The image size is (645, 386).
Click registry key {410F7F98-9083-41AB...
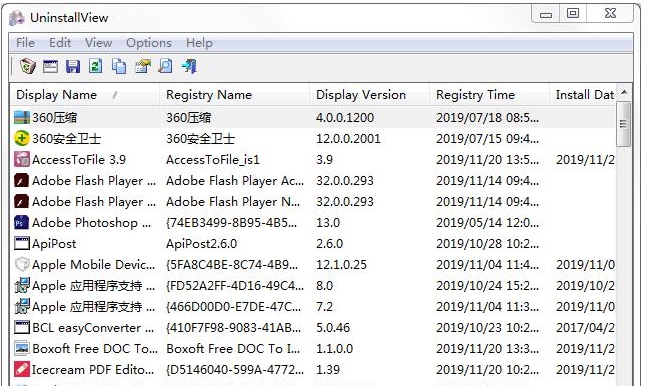click(x=234, y=328)
